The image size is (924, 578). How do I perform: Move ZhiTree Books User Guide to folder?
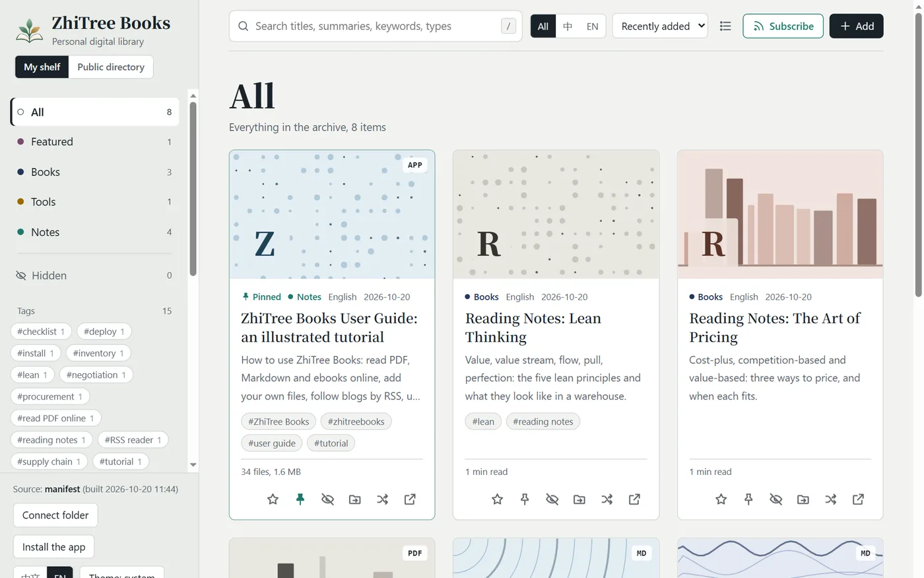point(355,499)
